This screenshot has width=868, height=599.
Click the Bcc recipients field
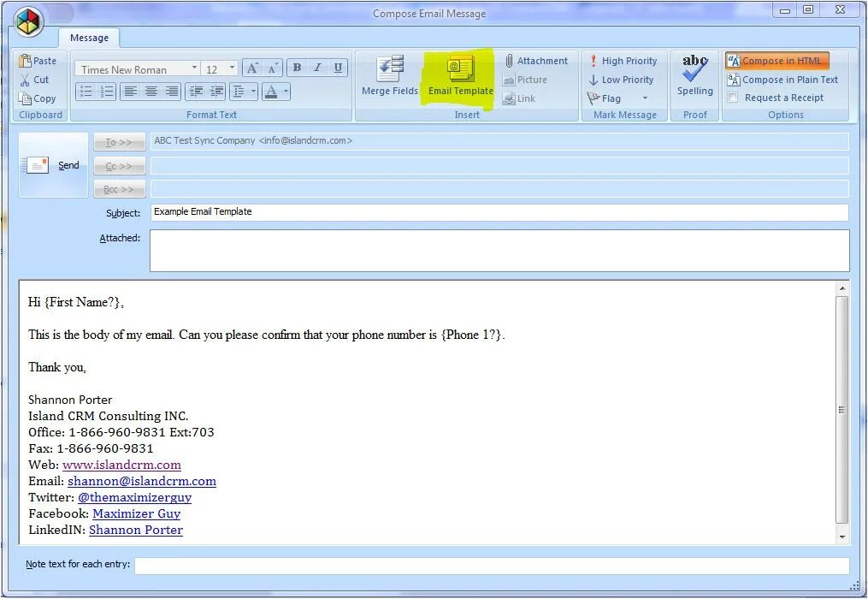pos(499,189)
